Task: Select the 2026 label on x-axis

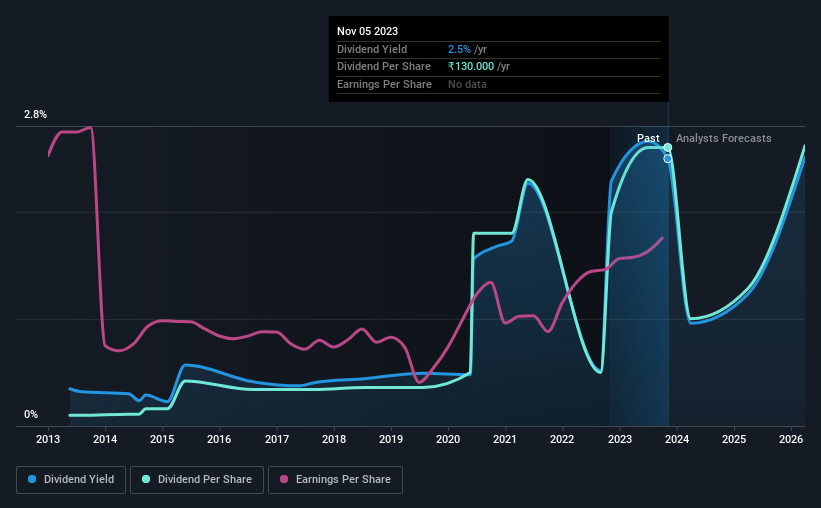Action: pyautogui.click(x=791, y=439)
